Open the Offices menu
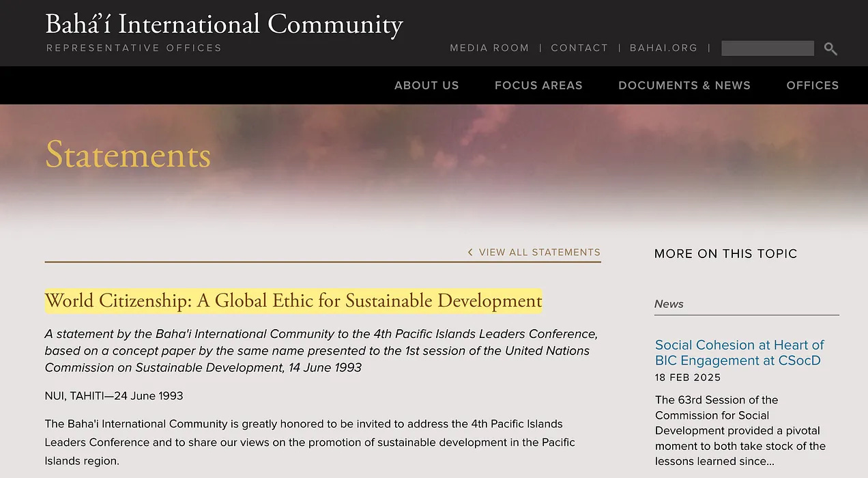Viewport: 868px width, 478px height. pos(813,85)
